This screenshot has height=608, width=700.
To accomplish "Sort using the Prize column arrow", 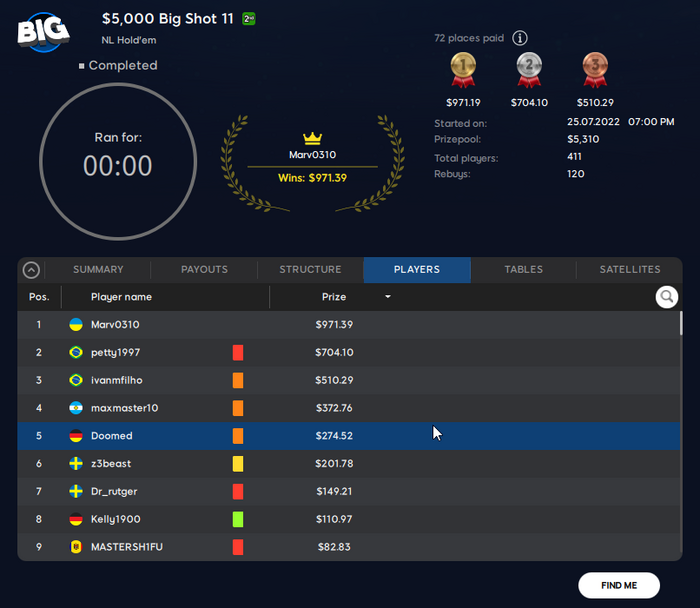I will pyautogui.click(x=388, y=296).
